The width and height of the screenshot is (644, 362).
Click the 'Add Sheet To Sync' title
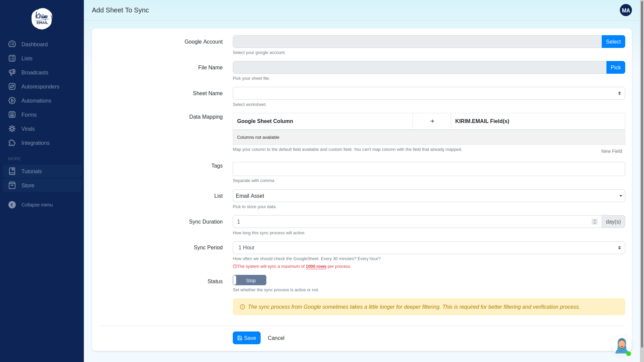[120, 10]
